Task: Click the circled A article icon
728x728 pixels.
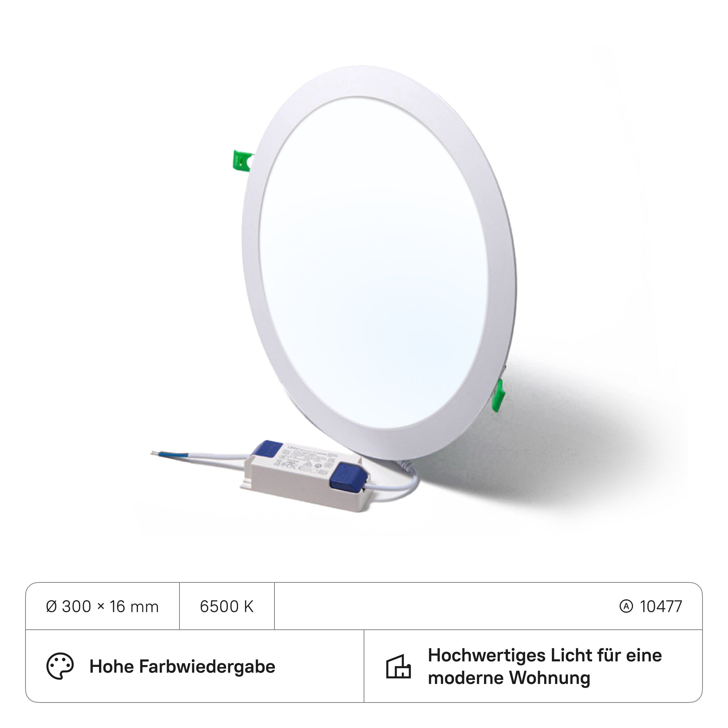Action: [626, 606]
